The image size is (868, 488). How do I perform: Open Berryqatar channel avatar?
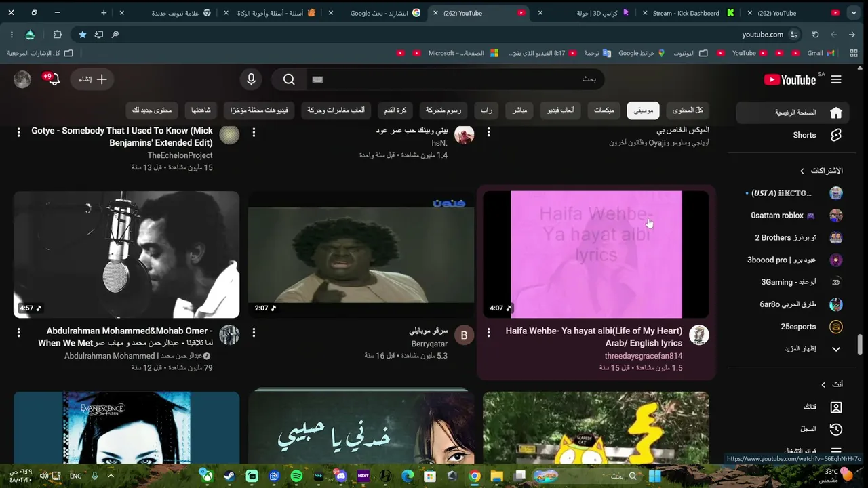464,335
